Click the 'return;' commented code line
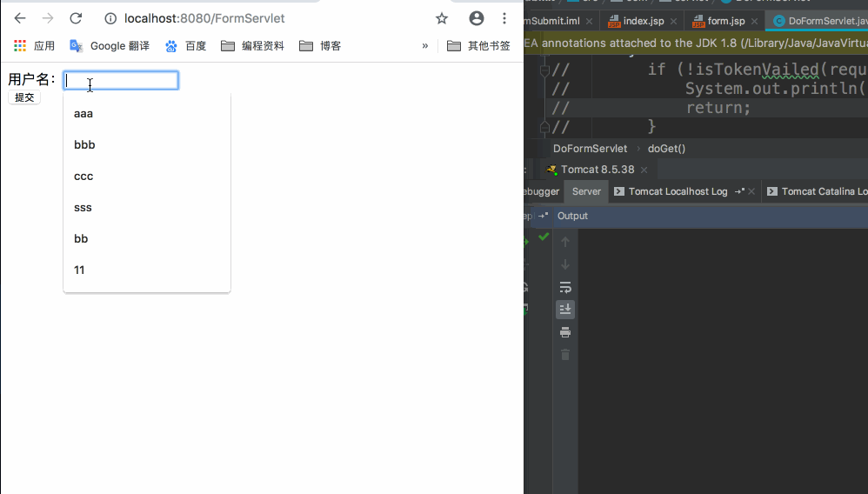Image resolution: width=868 pixels, height=494 pixels. tap(718, 108)
